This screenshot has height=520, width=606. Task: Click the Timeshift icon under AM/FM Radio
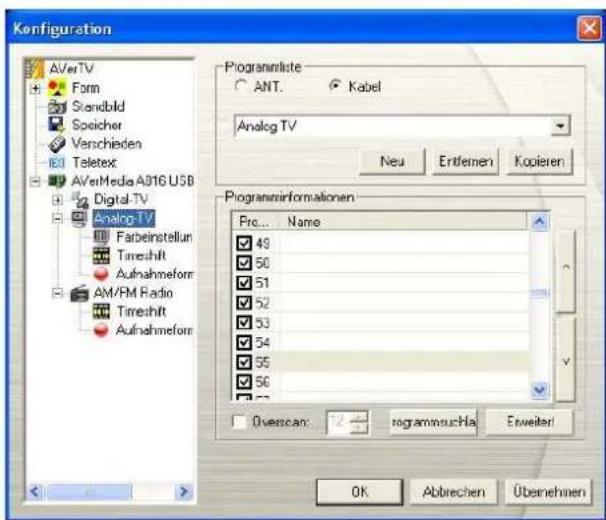(x=102, y=312)
